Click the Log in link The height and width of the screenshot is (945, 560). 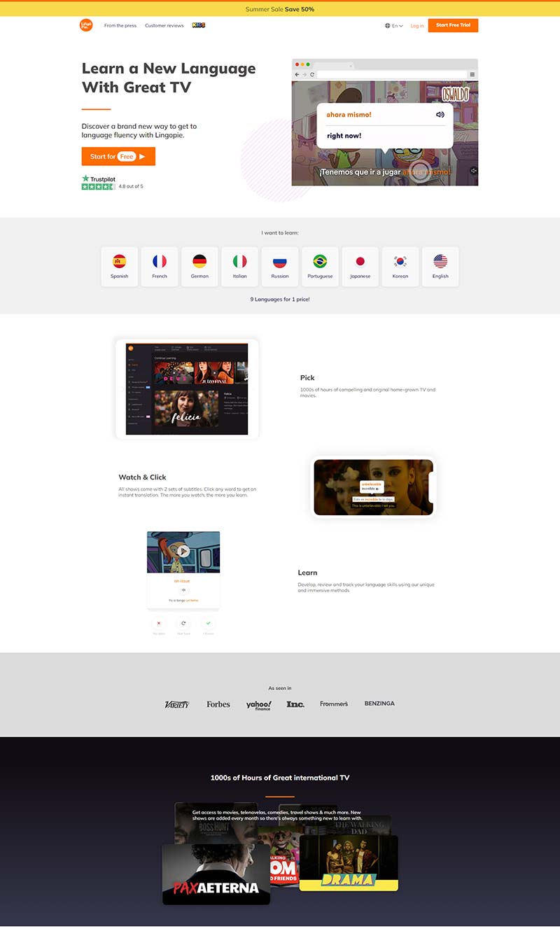[417, 26]
